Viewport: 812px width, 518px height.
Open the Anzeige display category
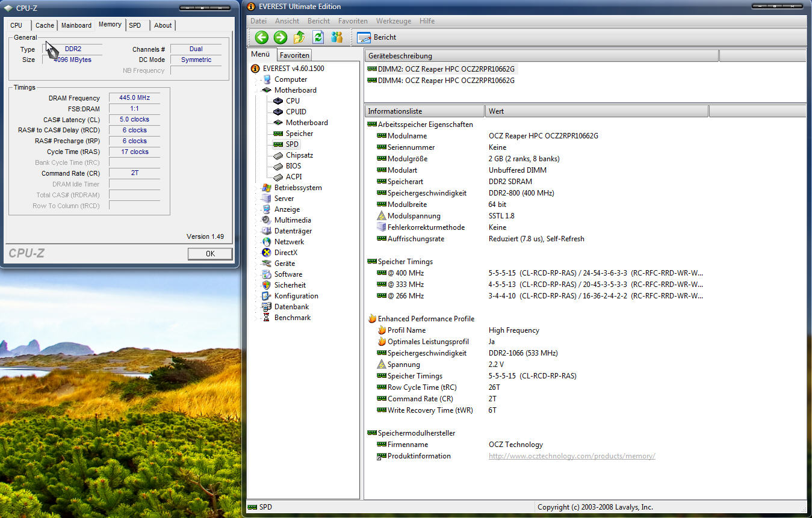click(287, 209)
